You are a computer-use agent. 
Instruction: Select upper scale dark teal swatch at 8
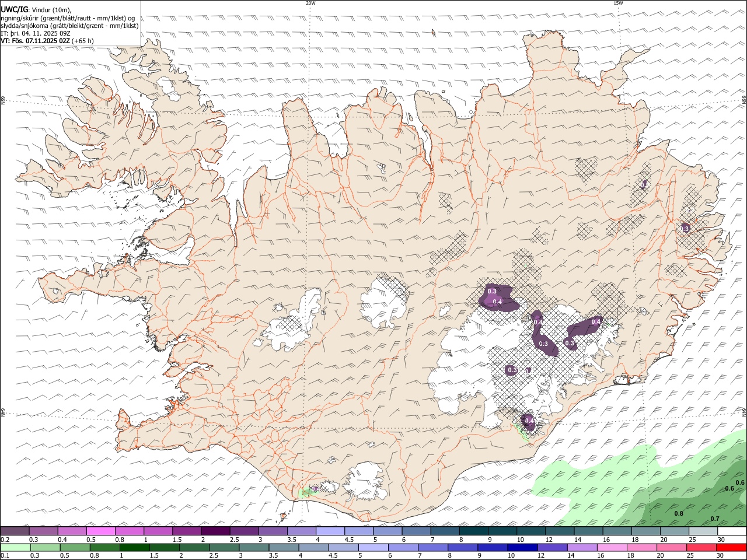coord(474,531)
